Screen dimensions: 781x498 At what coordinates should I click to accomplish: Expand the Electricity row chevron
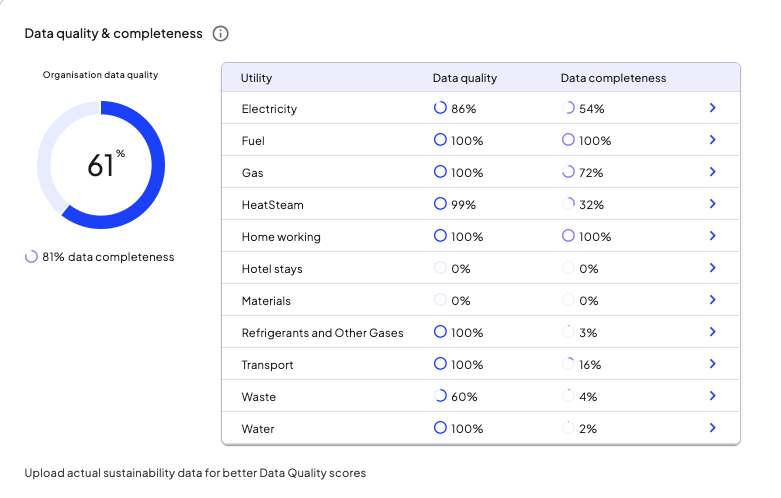click(713, 108)
